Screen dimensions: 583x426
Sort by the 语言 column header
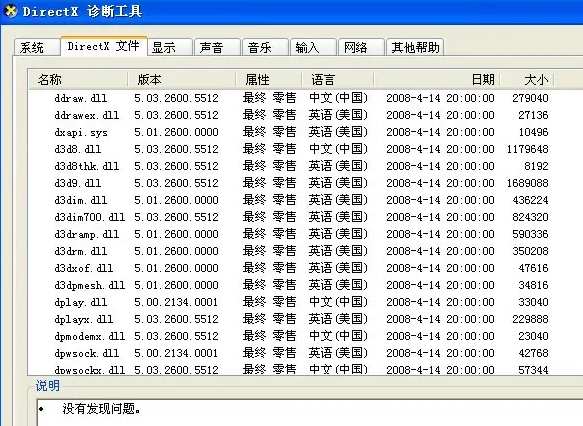pos(338,80)
